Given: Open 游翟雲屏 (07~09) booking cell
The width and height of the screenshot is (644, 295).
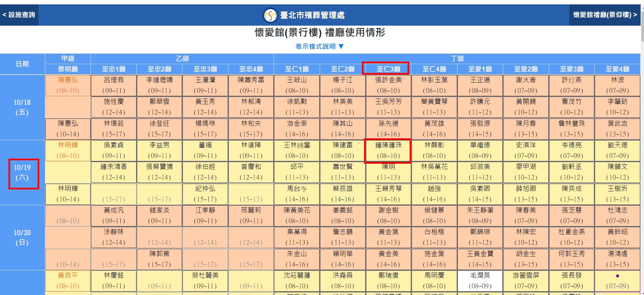Looking at the screenshot, I should pos(526,281).
